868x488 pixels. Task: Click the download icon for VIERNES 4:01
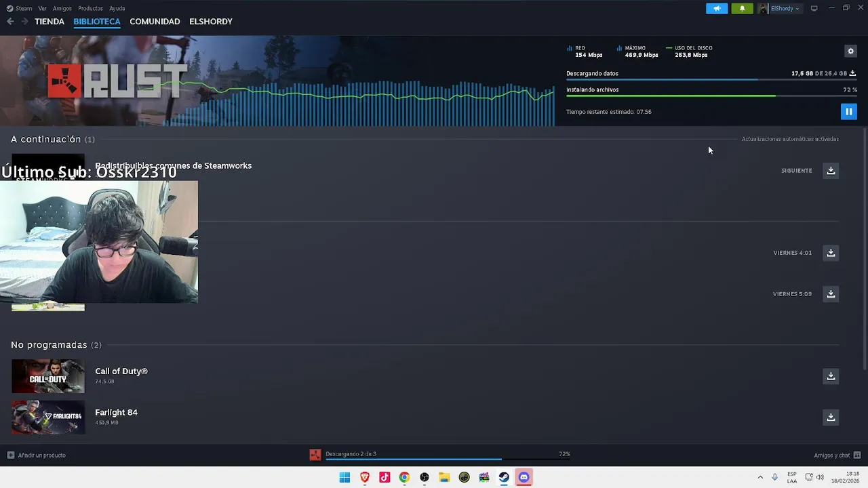(x=831, y=253)
